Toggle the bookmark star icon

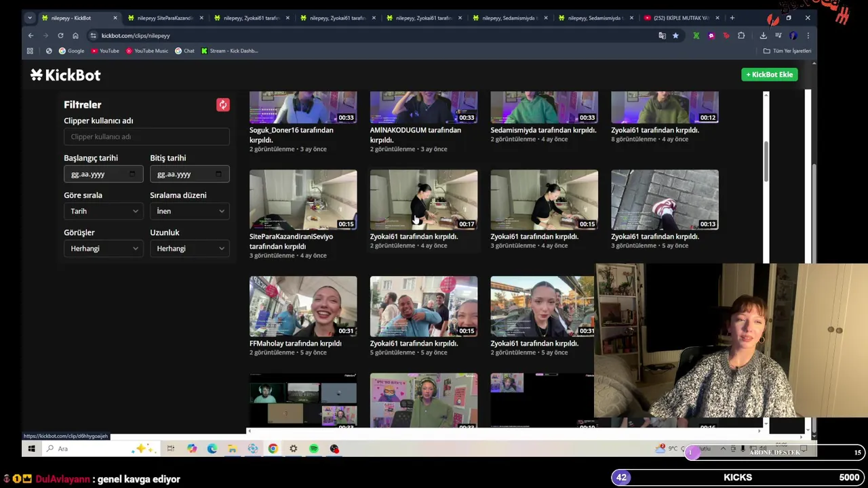tap(675, 35)
